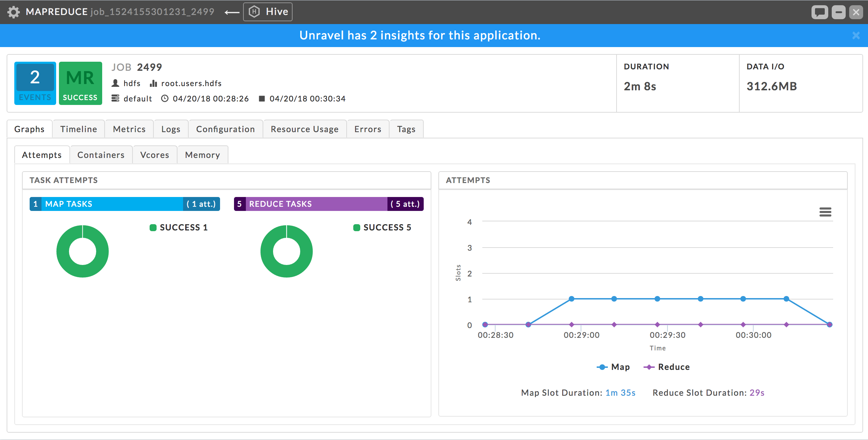Click the end timestamp 04/20/18 00:30:34
Image resolution: width=868 pixels, height=440 pixels.
pyautogui.click(x=308, y=99)
